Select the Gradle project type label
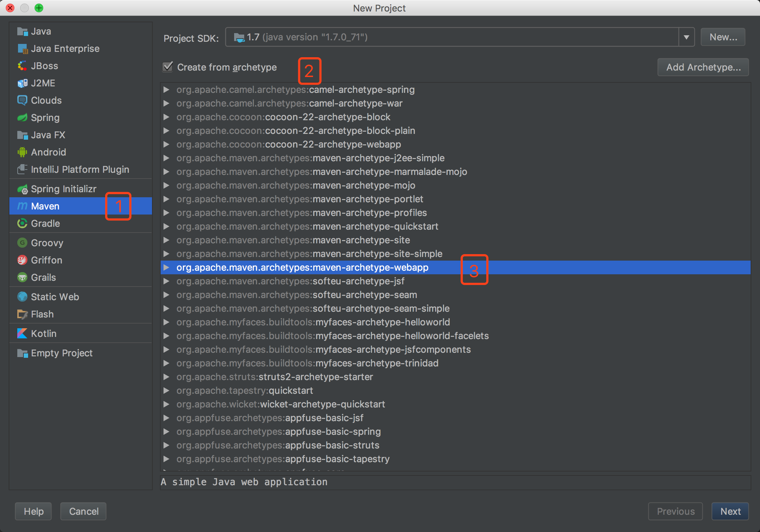 click(x=45, y=224)
